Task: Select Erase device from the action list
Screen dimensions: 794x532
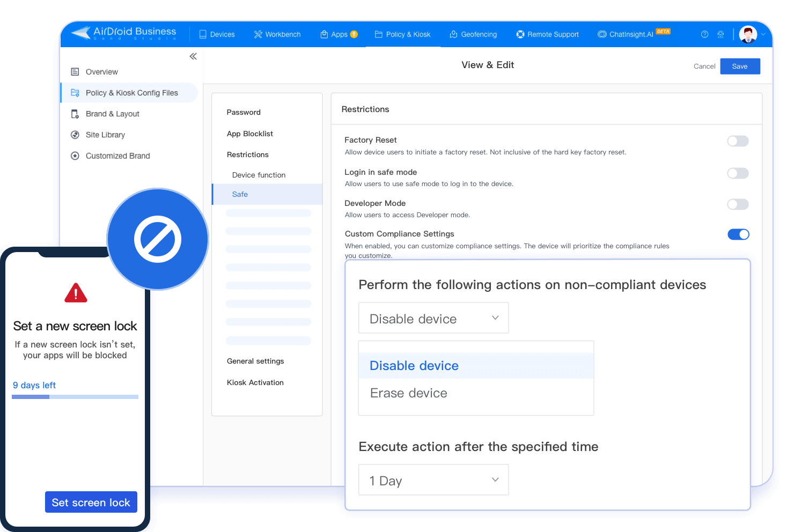Action: pyautogui.click(x=408, y=393)
